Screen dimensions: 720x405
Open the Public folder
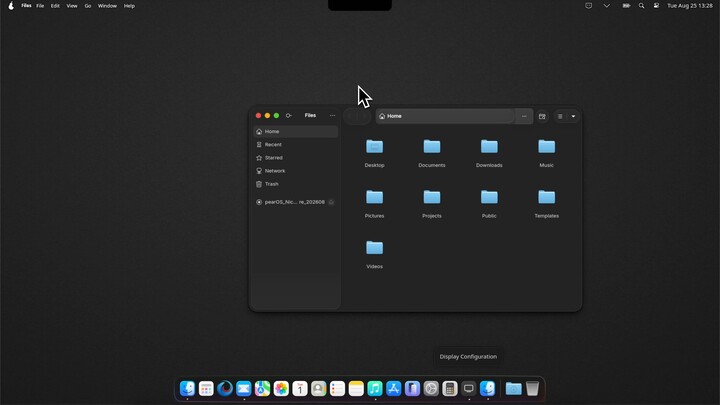click(489, 203)
